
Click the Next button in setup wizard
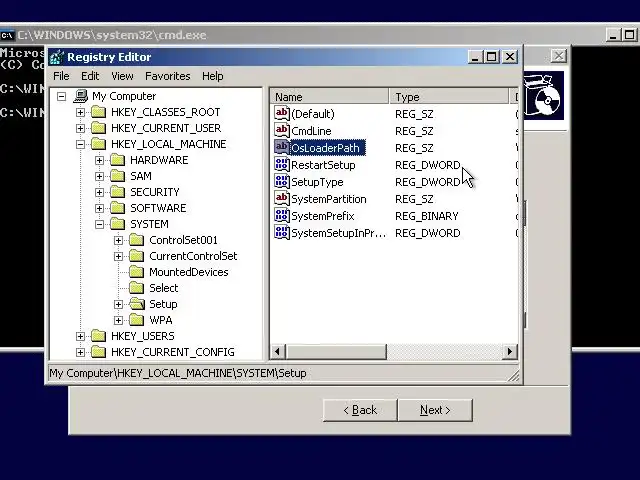tap(435, 410)
